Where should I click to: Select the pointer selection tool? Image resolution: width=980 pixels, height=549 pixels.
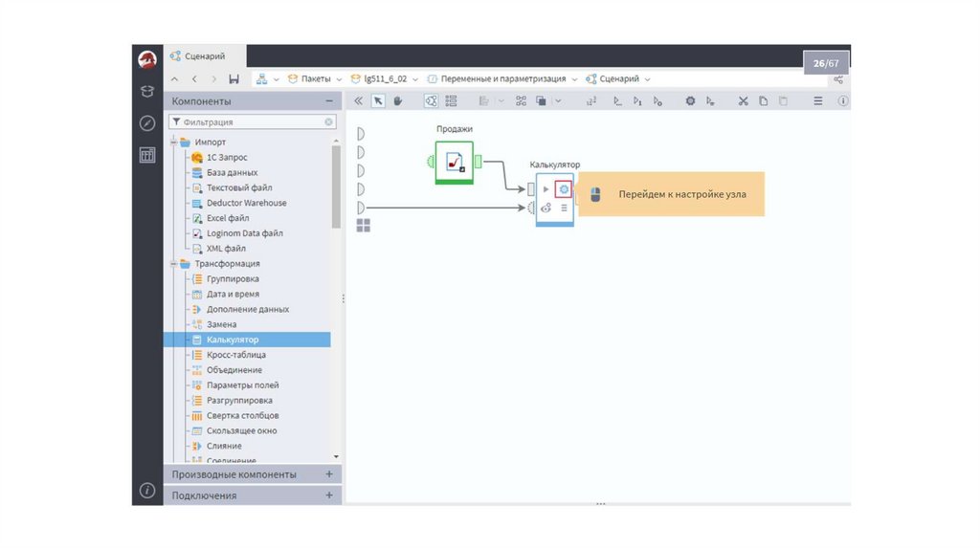(x=378, y=100)
